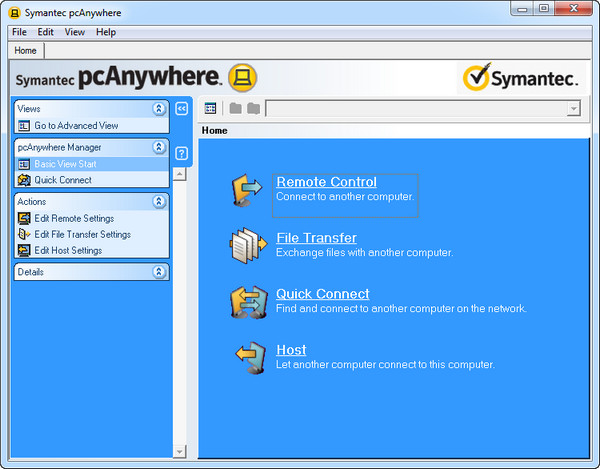Viewport: 600px width, 469px height.
Task: Click the File Transfer documents icon
Action: 248,245
